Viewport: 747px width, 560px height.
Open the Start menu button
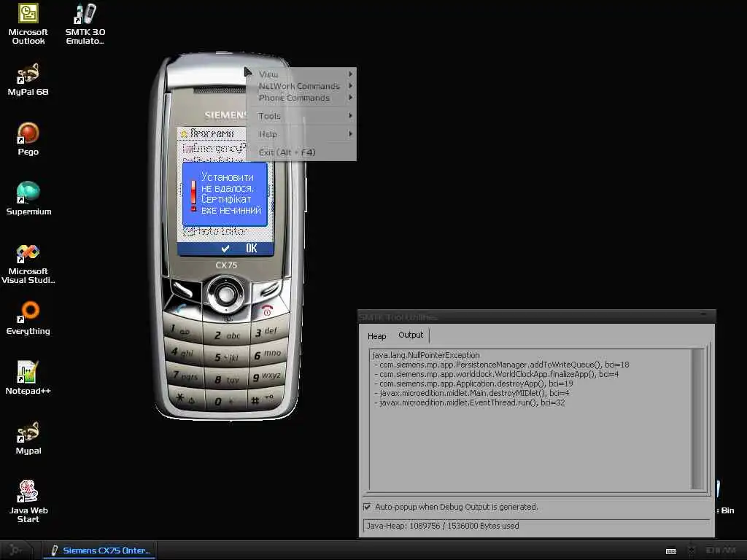(x=16, y=551)
